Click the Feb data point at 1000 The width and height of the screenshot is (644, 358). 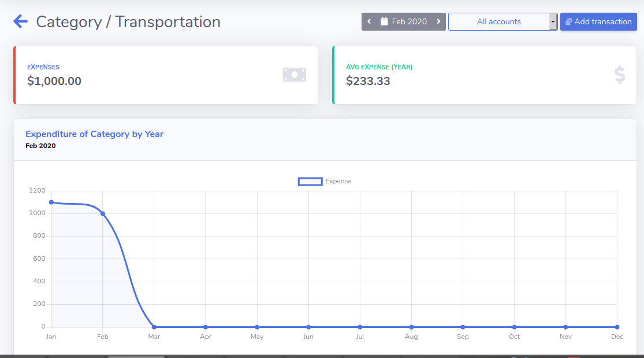pos(103,213)
